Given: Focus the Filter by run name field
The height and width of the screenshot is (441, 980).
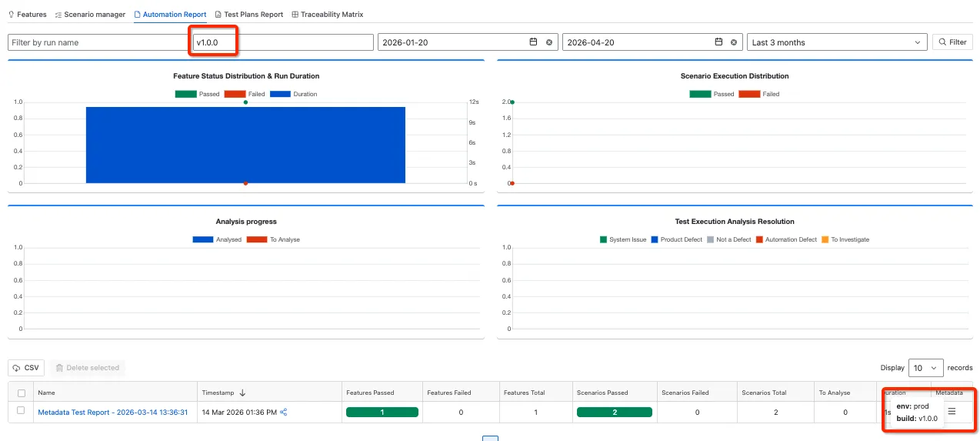Looking at the screenshot, I should (98, 42).
